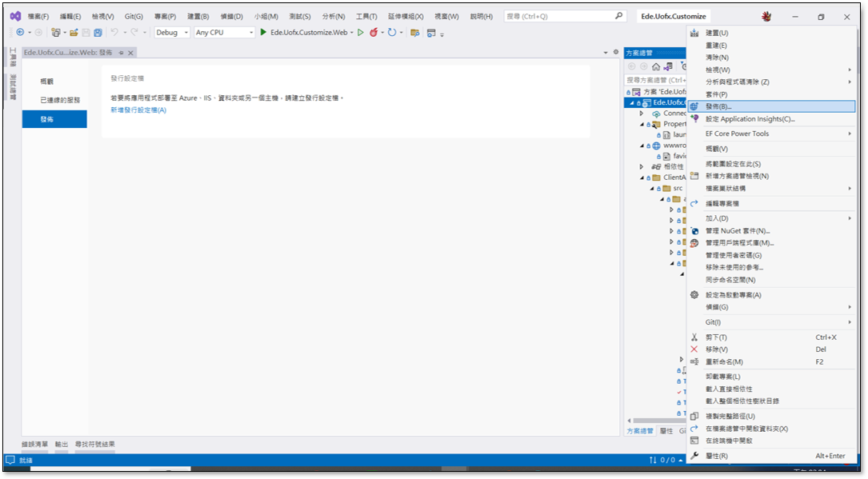Open 偵錯(D) menu

[x=231, y=17]
